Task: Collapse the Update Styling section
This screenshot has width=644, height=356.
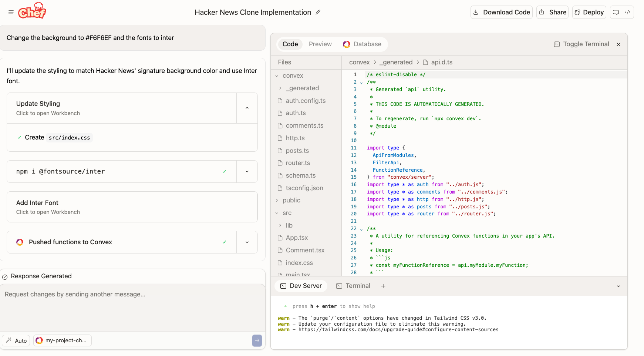Action: [x=247, y=108]
